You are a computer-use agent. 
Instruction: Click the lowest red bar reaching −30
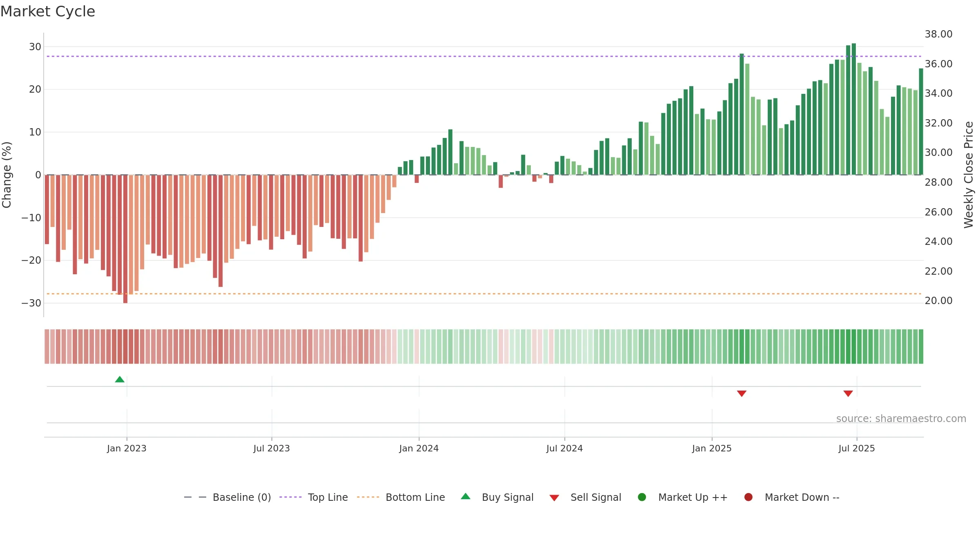(125, 239)
